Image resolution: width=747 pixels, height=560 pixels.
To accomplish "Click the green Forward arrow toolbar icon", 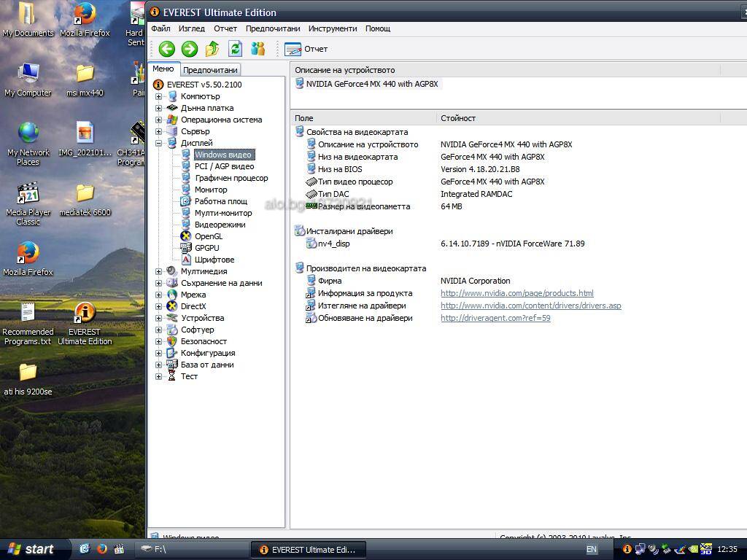I will click(x=190, y=49).
